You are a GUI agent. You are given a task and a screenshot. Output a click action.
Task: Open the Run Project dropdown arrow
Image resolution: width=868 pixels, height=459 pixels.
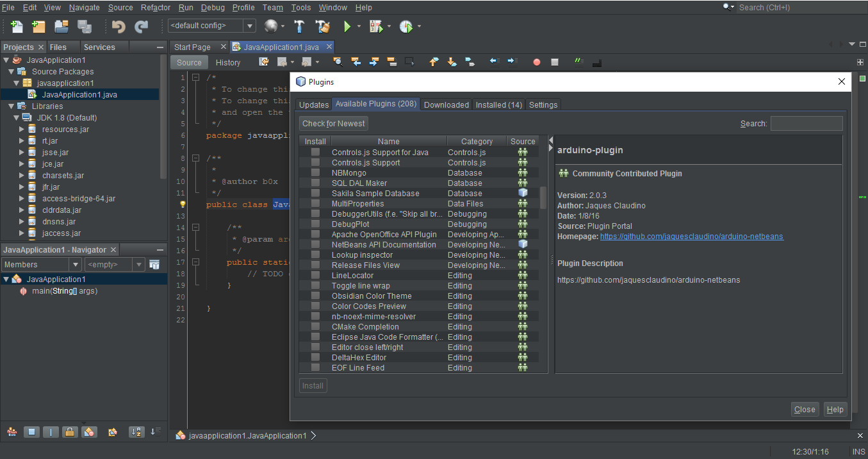click(x=359, y=26)
